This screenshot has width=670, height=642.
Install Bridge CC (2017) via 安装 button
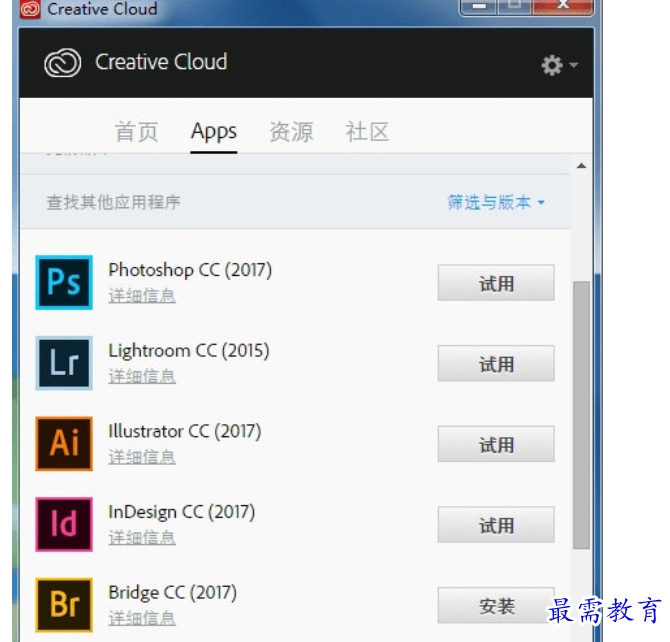tap(496, 605)
